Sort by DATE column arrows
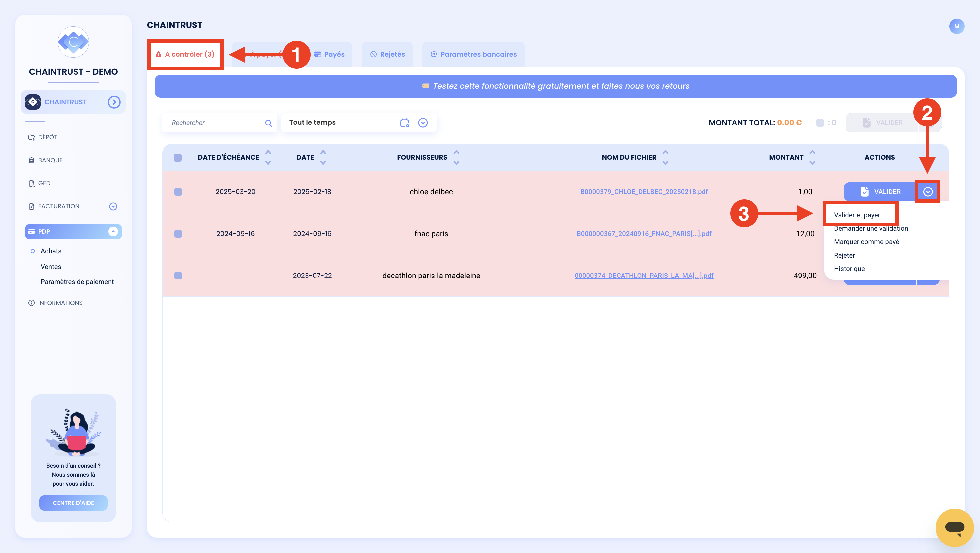The width and height of the screenshot is (980, 553). 323,157
